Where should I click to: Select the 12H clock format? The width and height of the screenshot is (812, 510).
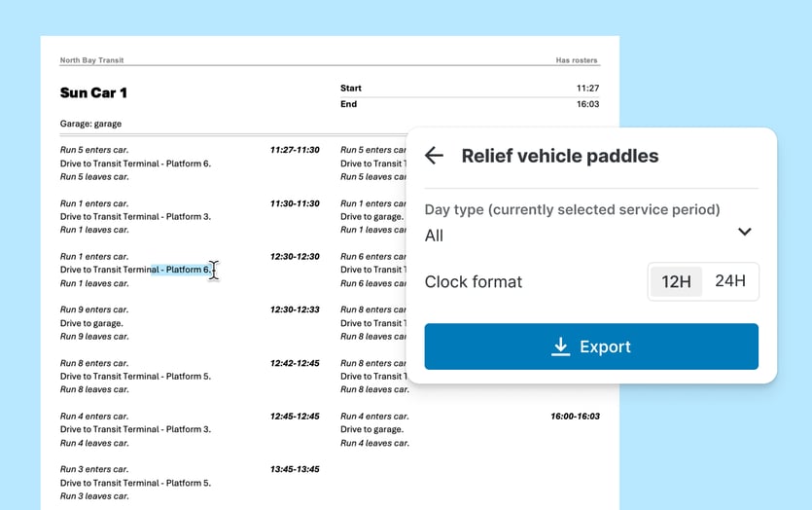click(675, 281)
